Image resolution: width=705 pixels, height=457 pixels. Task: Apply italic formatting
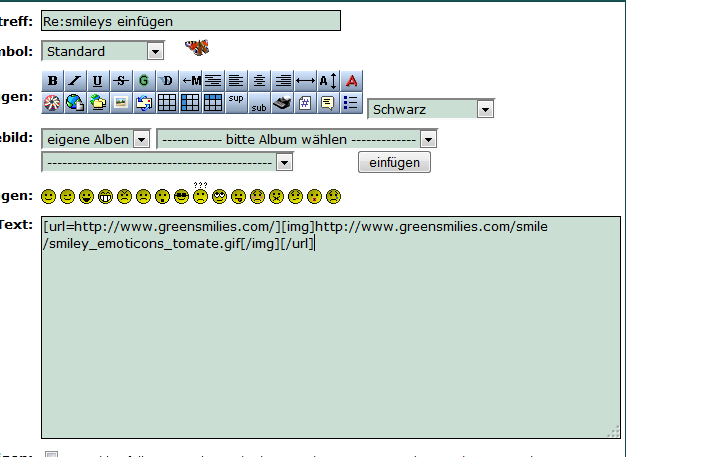[75, 81]
